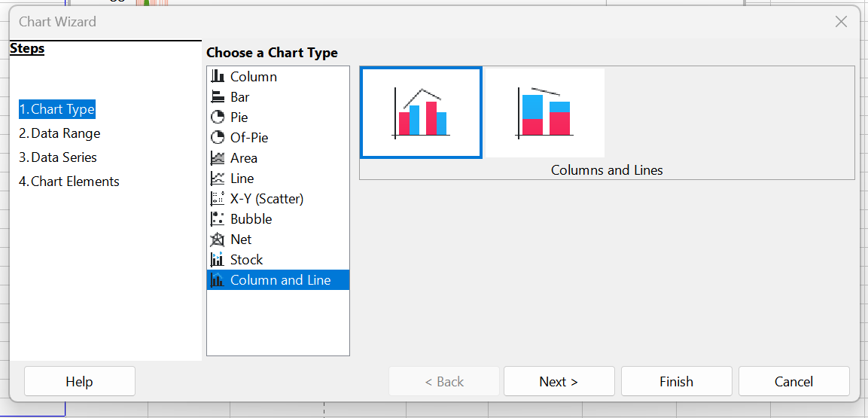Choose the Net chart icon

coord(218,240)
